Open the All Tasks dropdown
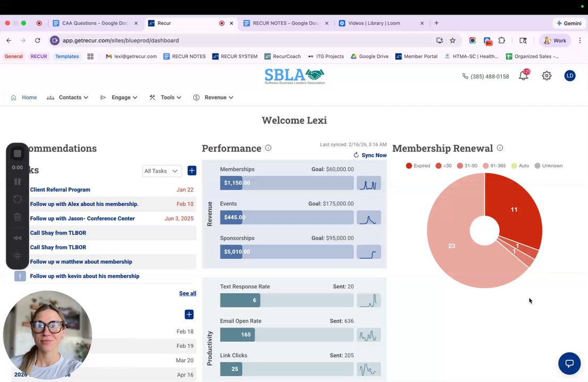This screenshot has width=588, height=382. tap(162, 171)
